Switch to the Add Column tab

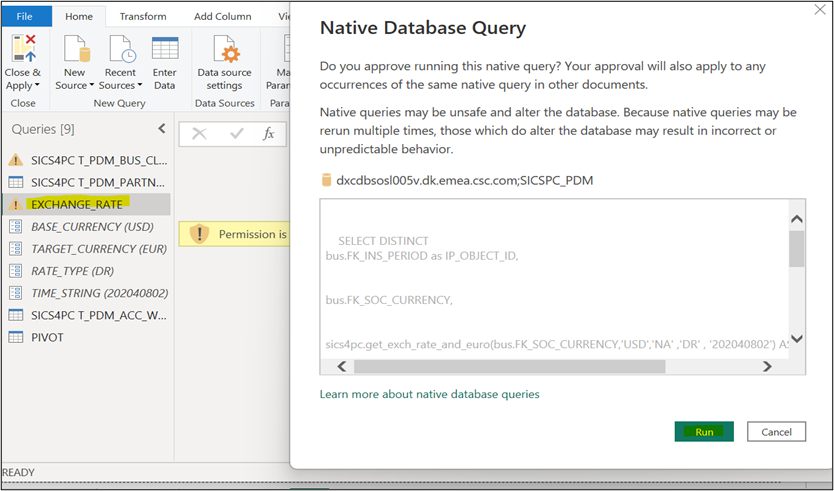[223, 17]
